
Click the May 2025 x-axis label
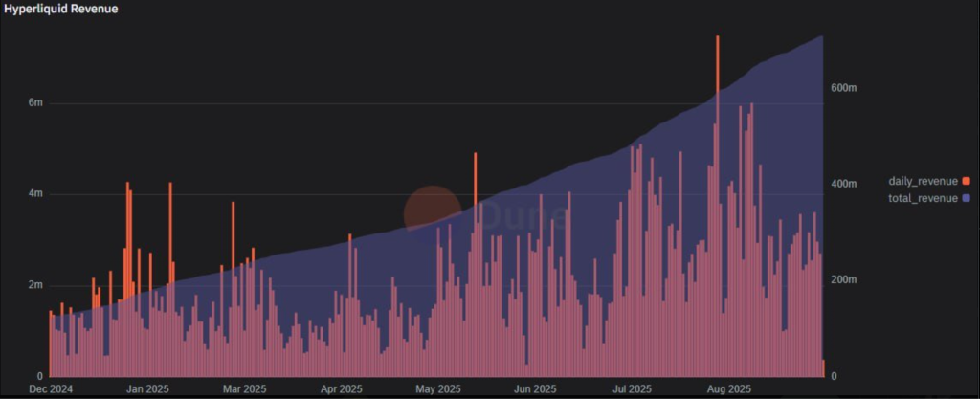point(437,389)
